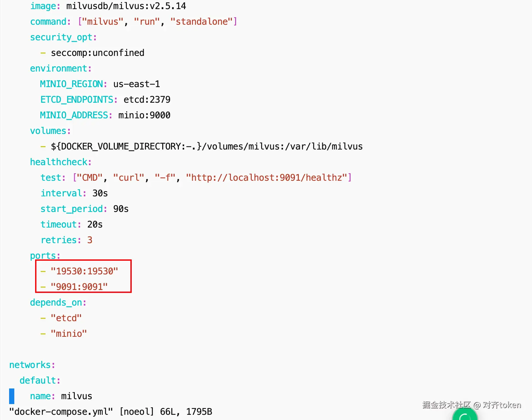Click the minio:9000 value

point(144,115)
